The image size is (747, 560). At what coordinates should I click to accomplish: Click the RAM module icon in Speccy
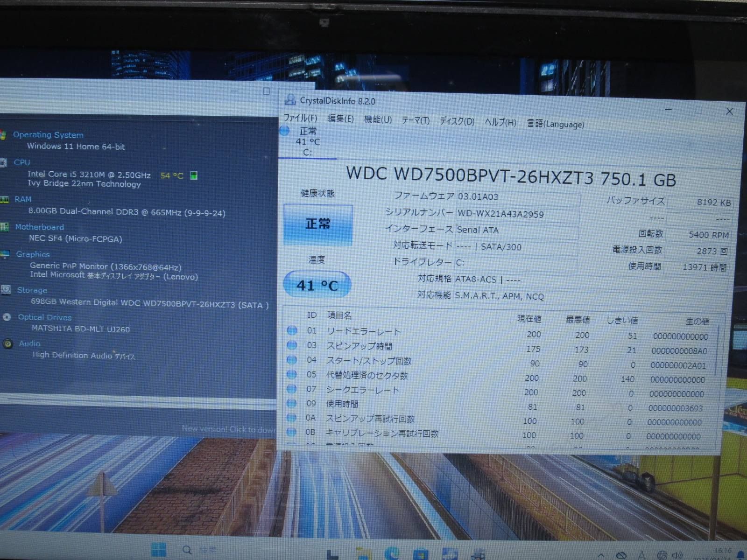coord(4,199)
